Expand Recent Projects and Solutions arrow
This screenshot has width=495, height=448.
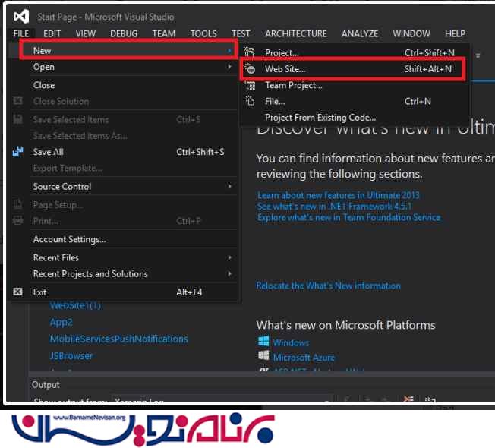(229, 273)
